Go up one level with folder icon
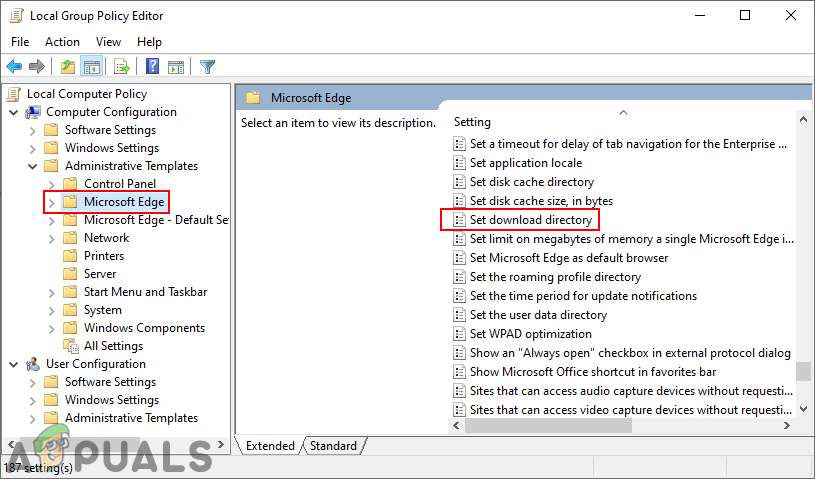The width and height of the screenshot is (815, 479). [x=67, y=67]
